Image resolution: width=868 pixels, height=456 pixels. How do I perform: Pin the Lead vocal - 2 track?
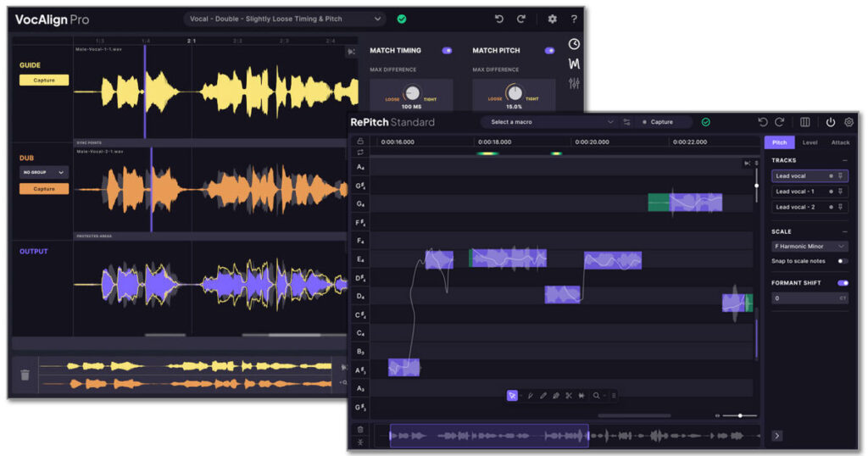[840, 207]
